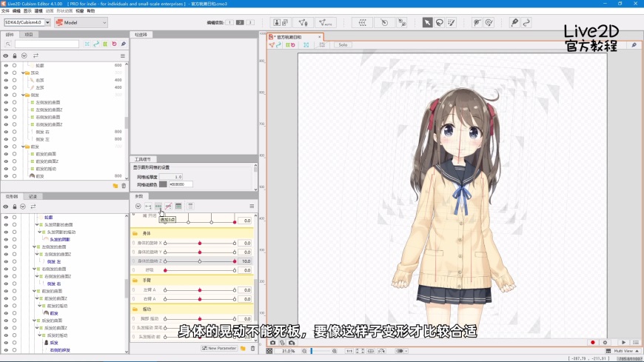
Task: Open the parameter panel hamburger menu
Action: click(252, 207)
